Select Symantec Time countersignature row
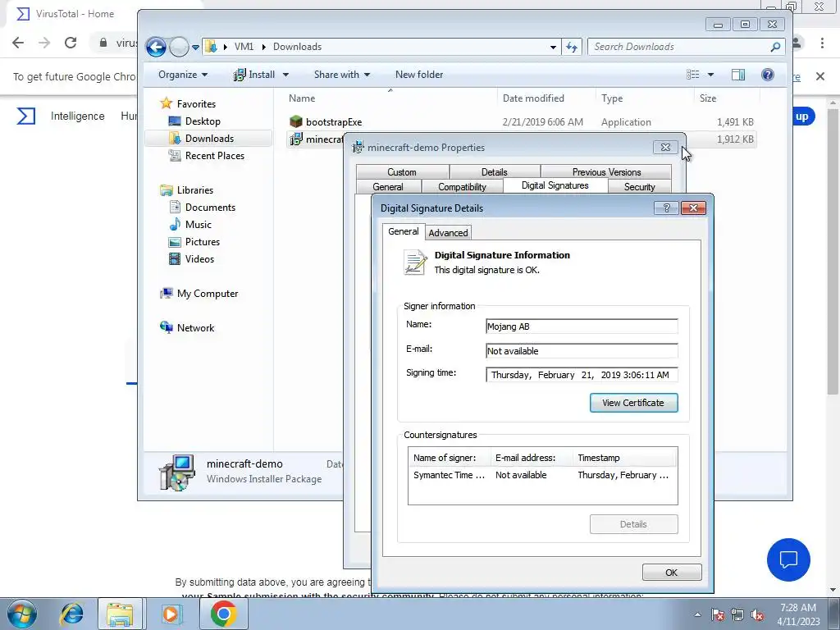This screenshot has height=630, width=840. click(x=542, y=475)
